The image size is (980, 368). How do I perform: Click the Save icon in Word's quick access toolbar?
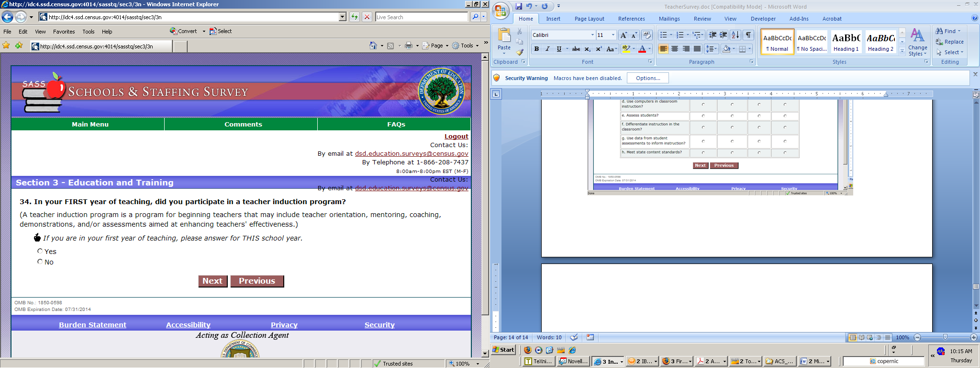coord(519,6)
